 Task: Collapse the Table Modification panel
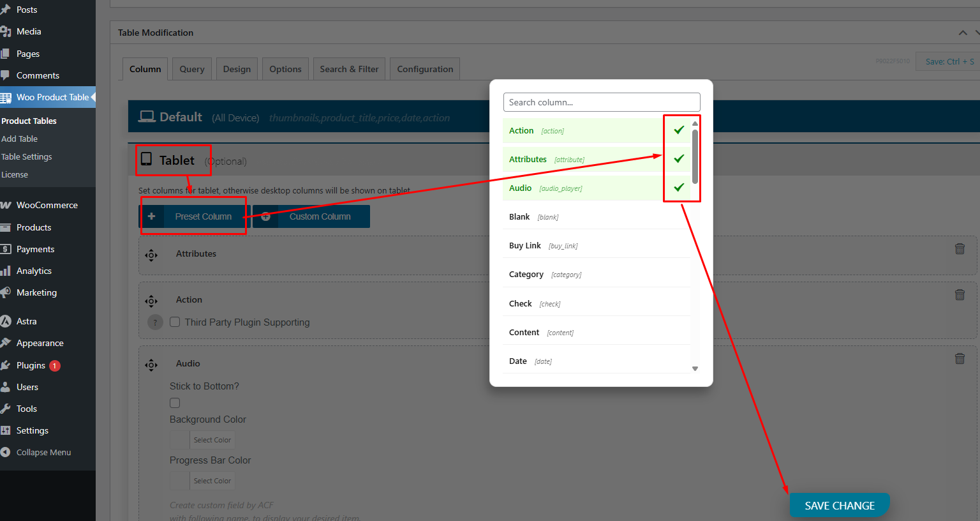click(x=963, y=33)
